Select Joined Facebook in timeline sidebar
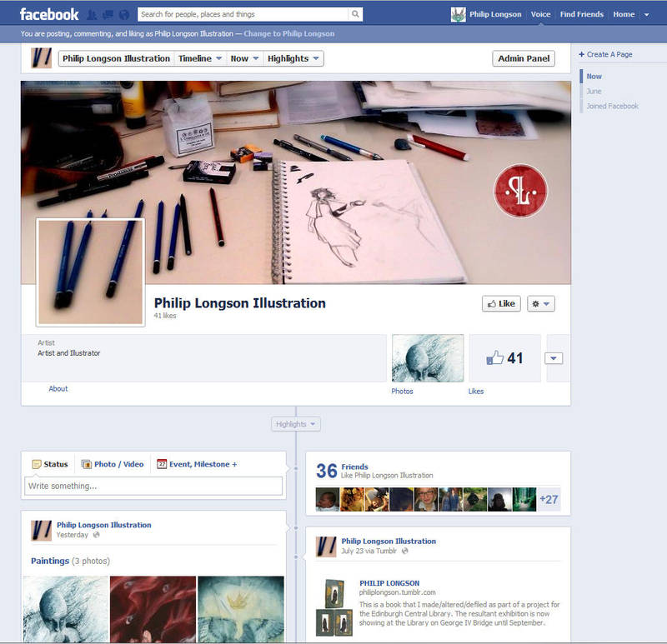The height and width of the screenshot is (644, 667). [x=612, y=107]
